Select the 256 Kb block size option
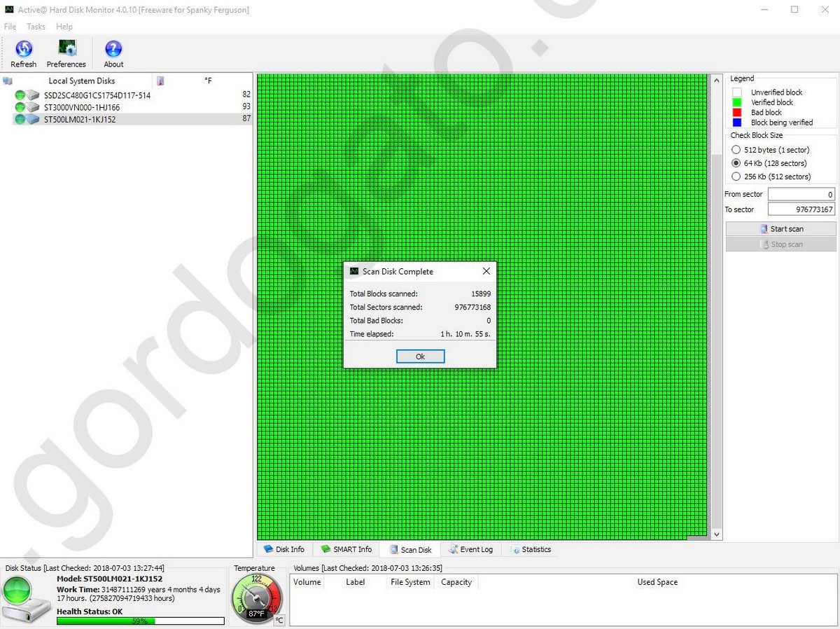This screenshot has width=840, height=629. pos(736,177)
